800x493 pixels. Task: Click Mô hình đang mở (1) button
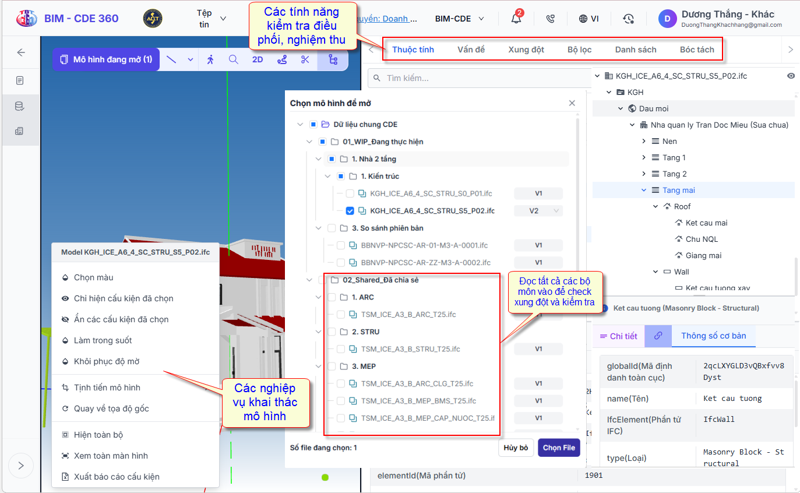[x=106, y=60]
